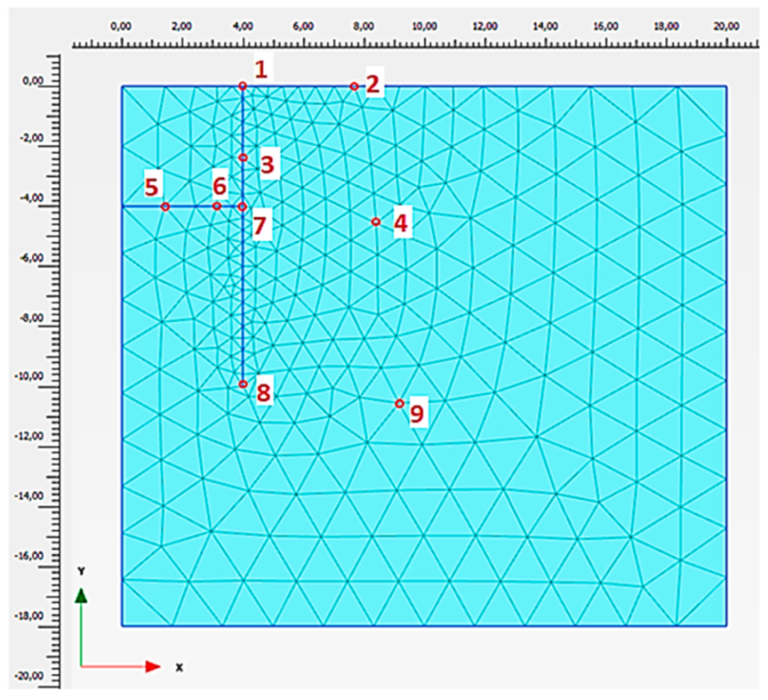768x700 pixels.
Task: Click the -2,00 mark on vertical ruler
Action: pyautogui.click(x=32, y=139)
